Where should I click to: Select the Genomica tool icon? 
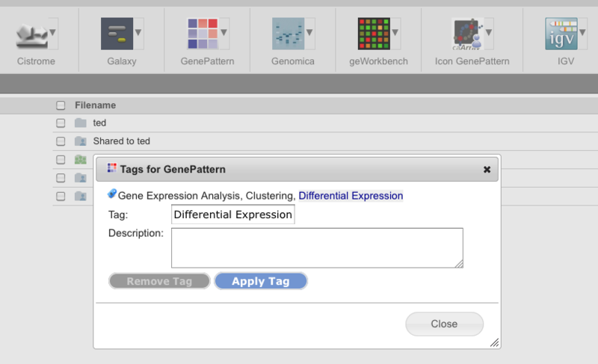[288, 34]
